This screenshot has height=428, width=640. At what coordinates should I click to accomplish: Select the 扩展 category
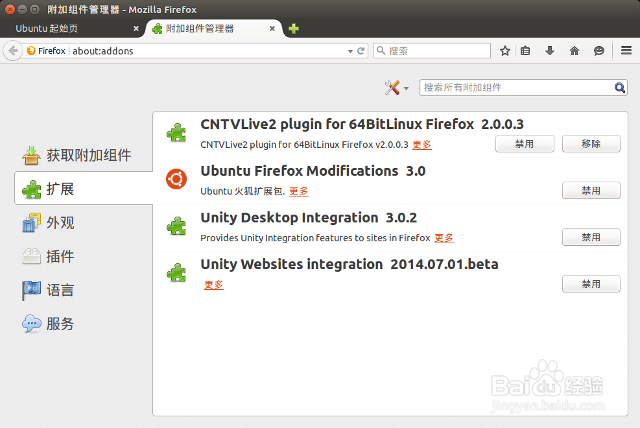84,188
